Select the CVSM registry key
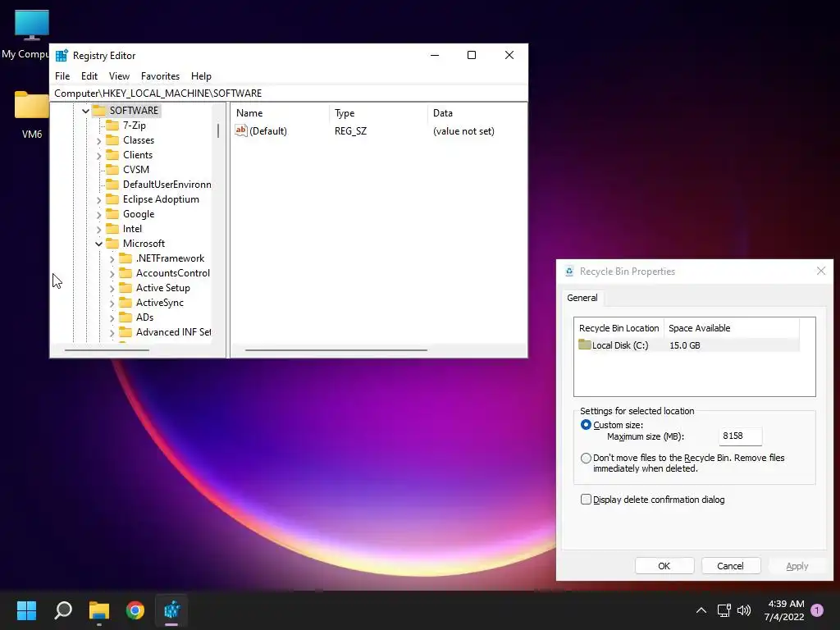The height and width of the screenshot is (630, 840). [136, 169]
